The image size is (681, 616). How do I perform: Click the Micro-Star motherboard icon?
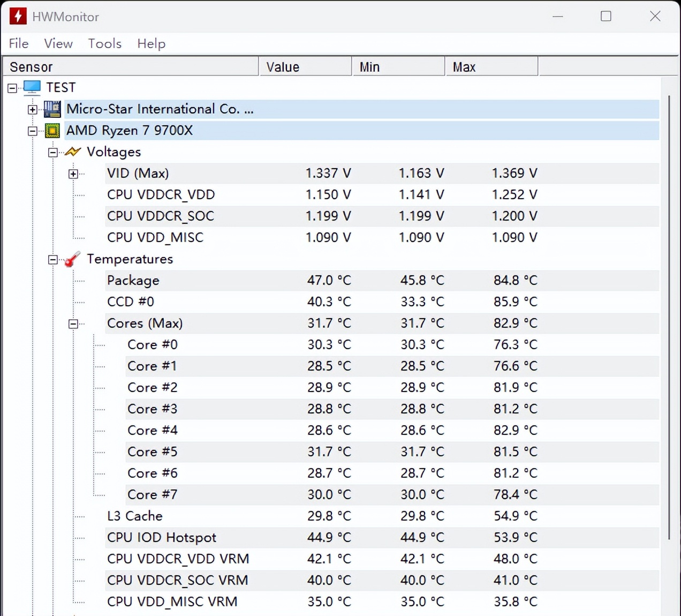coord(52,109)
